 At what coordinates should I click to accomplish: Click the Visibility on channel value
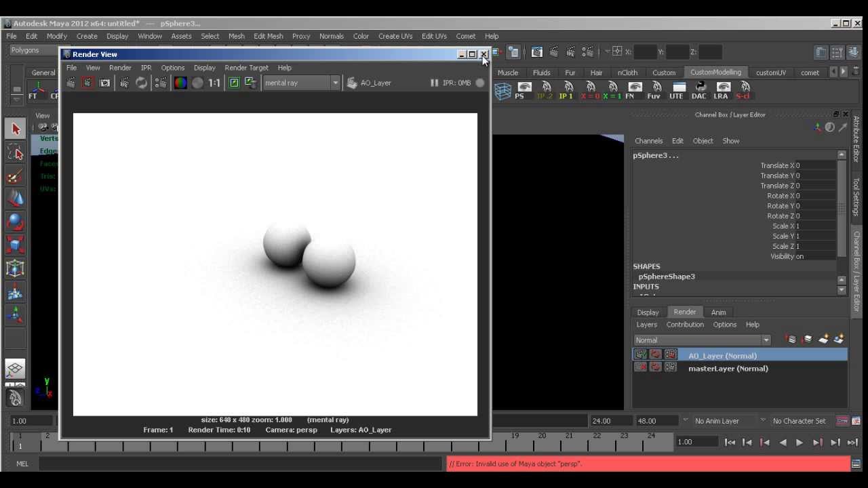point(814,256)
